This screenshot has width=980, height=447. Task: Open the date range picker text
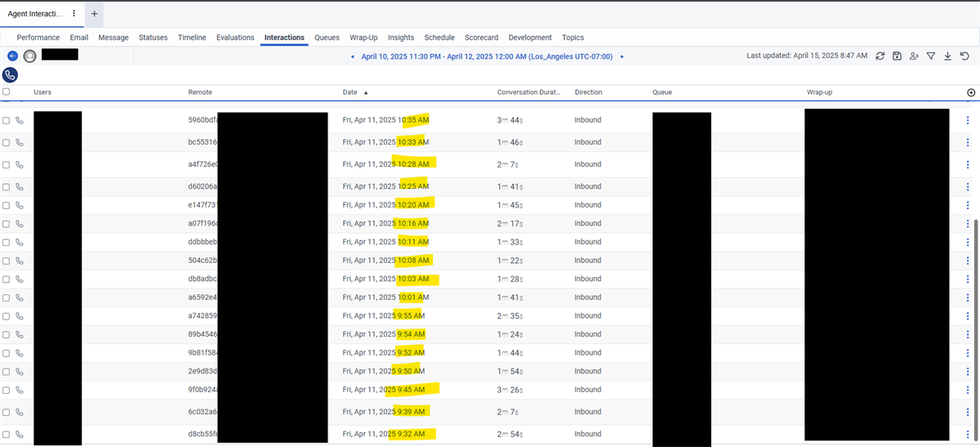point(487,56)
